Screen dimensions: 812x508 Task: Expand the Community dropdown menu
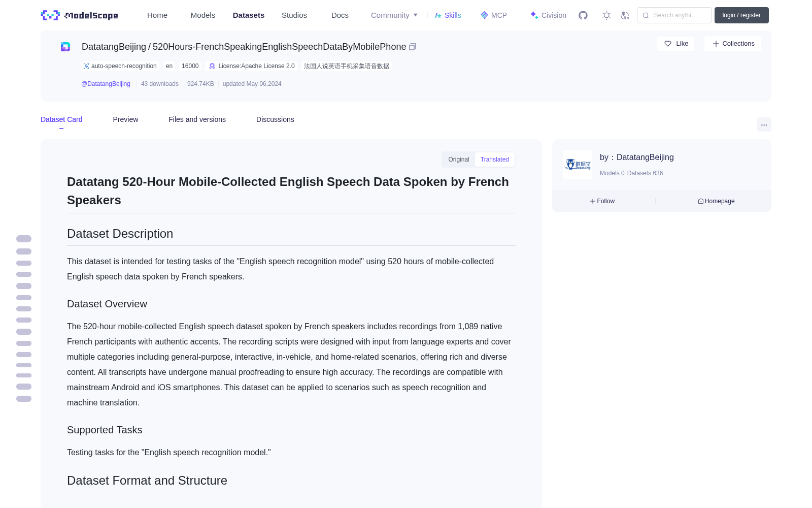[394, 15]
